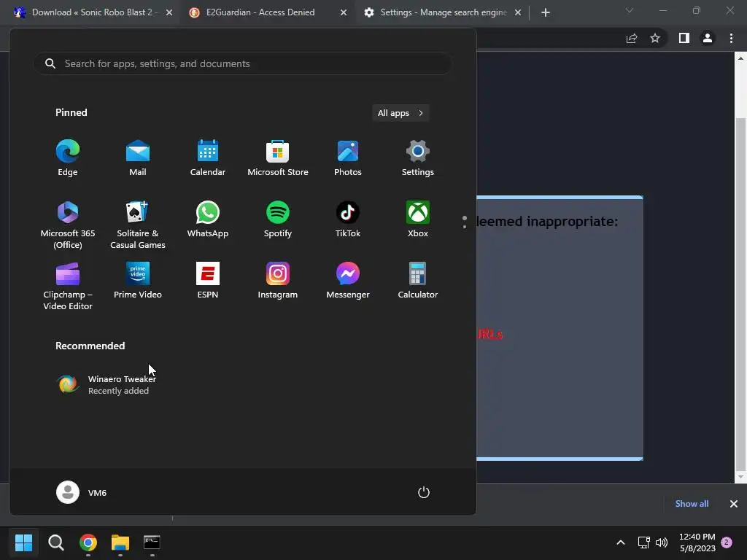Launch Microsoft 365 (Office)
747x560 pixels.
coord(68,225)
